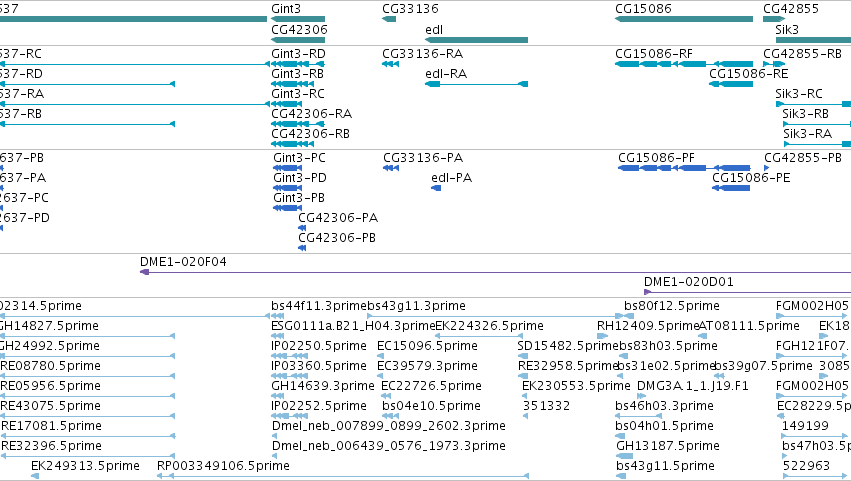Select transcript edl-RA label
The height and width of the screenshot is (481, 851).
(446, 74)
